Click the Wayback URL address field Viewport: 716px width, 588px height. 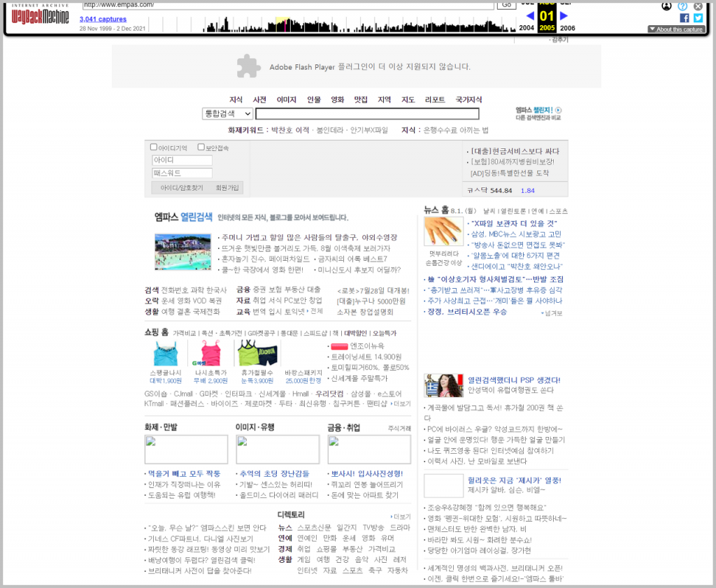tap(288, 5)
